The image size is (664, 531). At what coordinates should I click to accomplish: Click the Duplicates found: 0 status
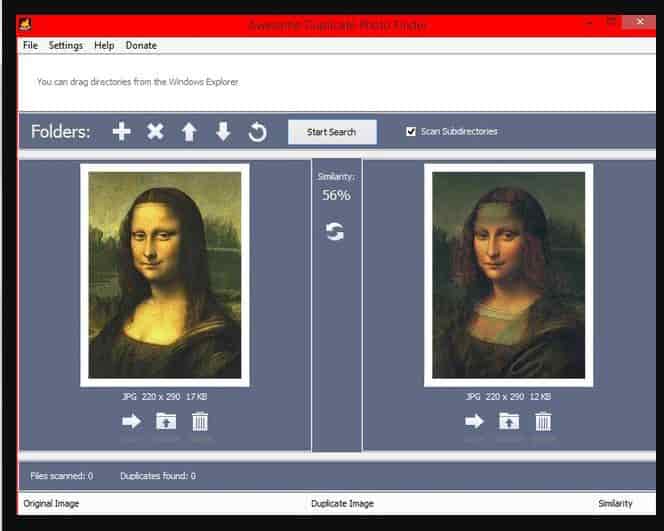pos(158,476)
